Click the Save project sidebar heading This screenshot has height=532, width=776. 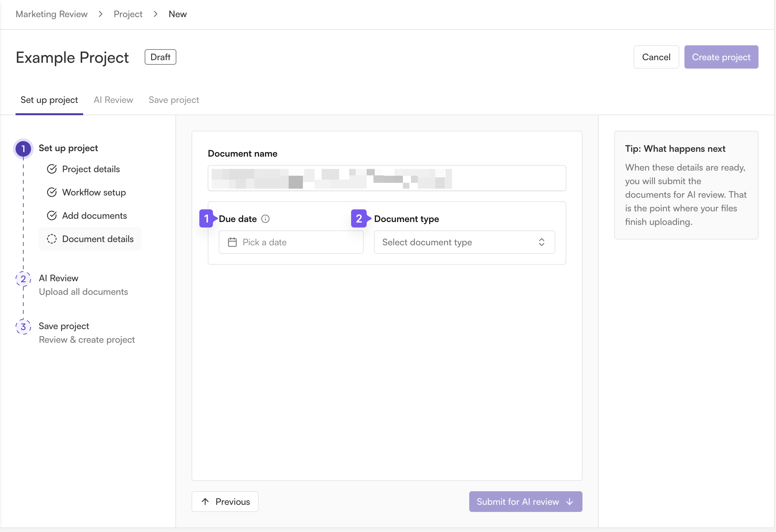(64, 326)
